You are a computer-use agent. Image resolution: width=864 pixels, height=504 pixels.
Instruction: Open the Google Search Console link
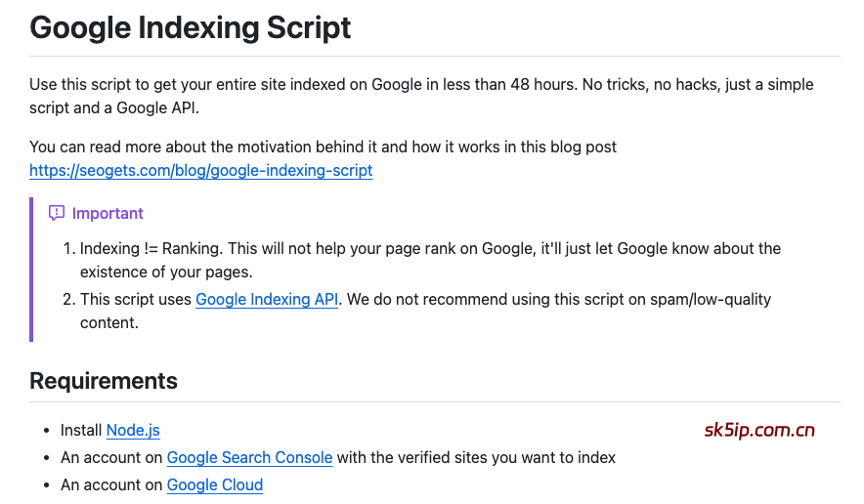249,457
